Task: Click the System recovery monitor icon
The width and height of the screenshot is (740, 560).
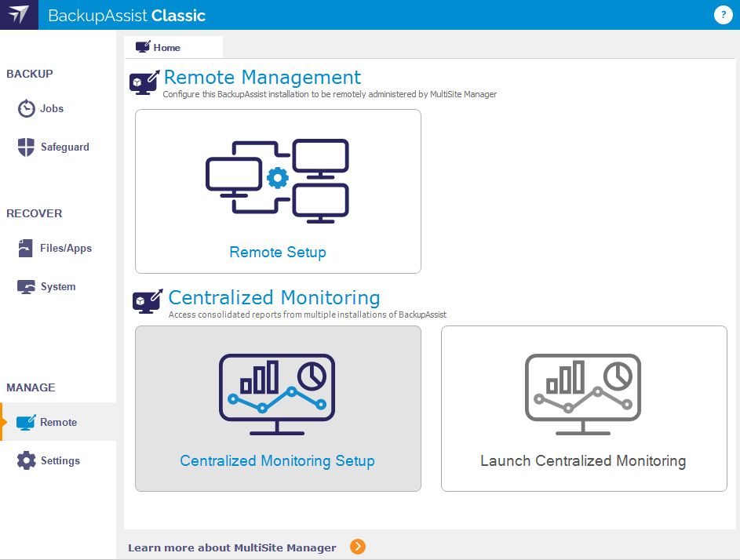Action: 27,286
